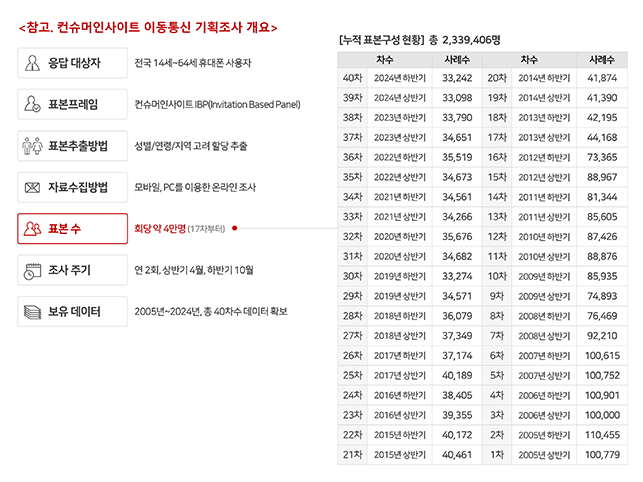The height and width of the screenshot is (482, 643).
Task: Click the value 73,365
Action: [x=602, y=157]
